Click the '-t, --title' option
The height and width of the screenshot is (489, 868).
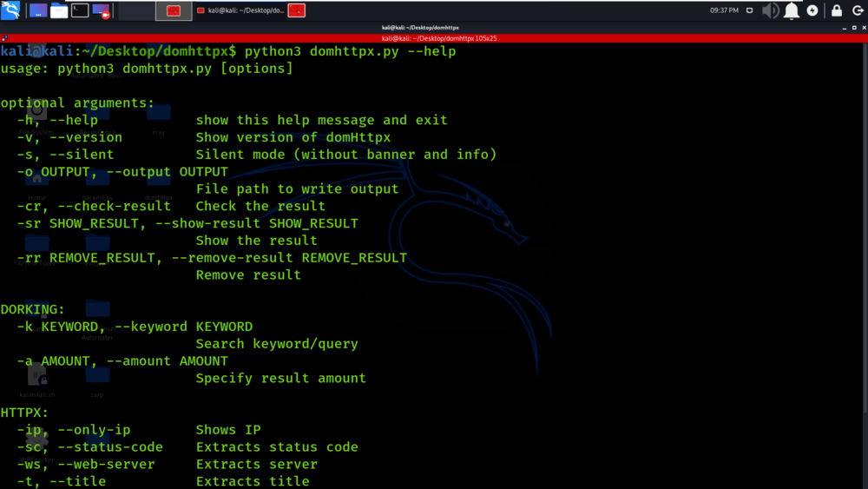click(62, 481)
